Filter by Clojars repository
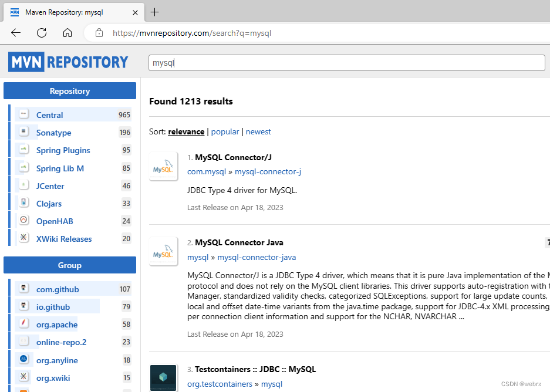The image size is (550, 392). (x=49, y=204)
